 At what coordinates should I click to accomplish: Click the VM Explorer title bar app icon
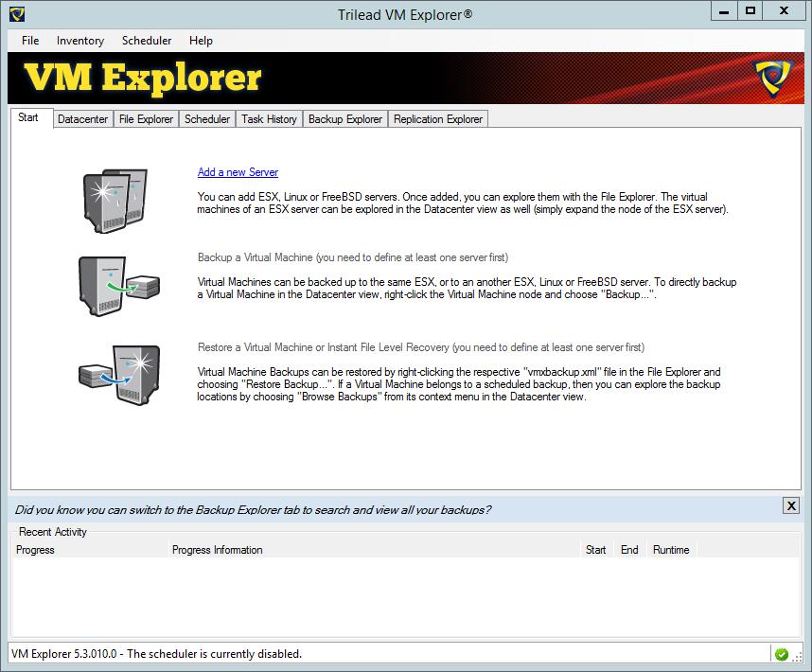tap(17, 14)
